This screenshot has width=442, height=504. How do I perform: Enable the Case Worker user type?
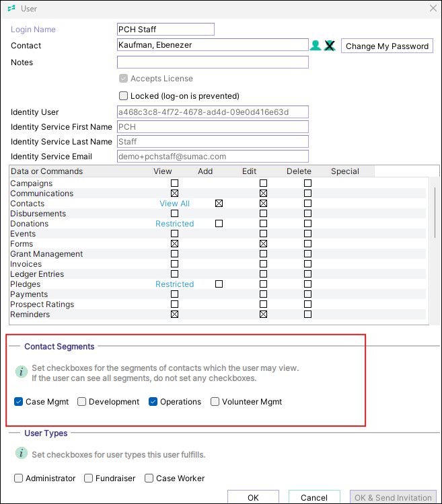click(x=149, y=478)
